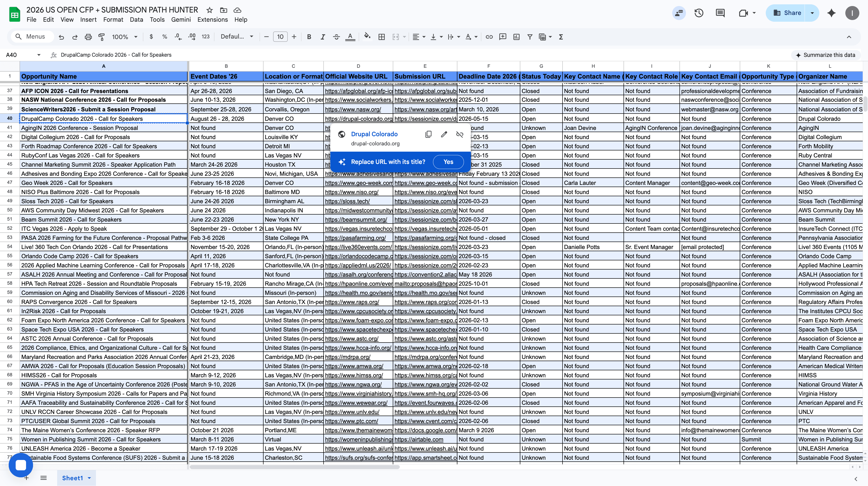The image size is (868, 486).
Task: Open version history clock icon
Action: (699, 13)
